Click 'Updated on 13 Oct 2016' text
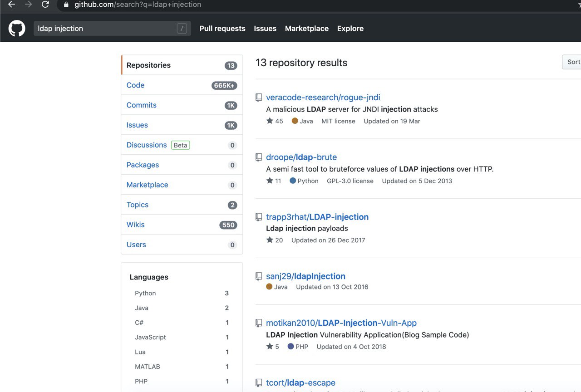Screen dimensions: 581x392 (332, 287)
